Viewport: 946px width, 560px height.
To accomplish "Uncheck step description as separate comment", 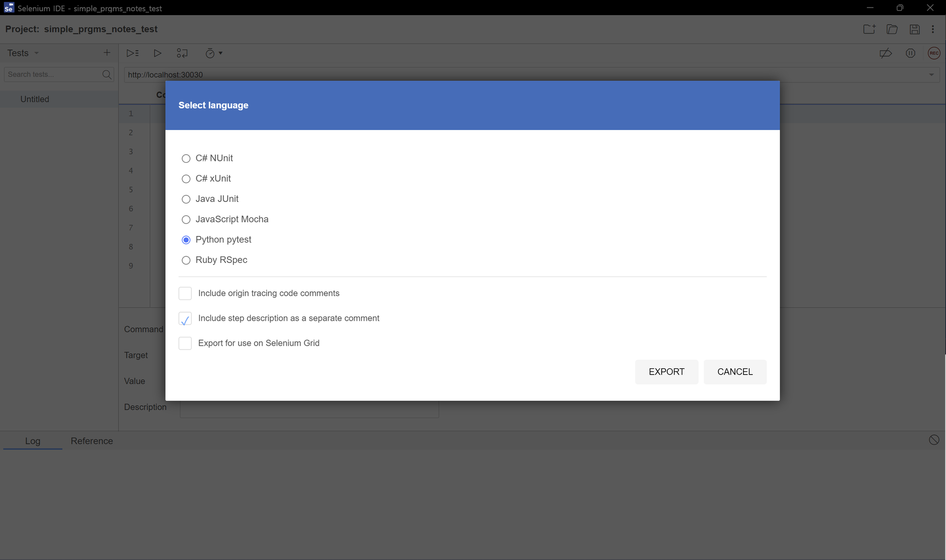I will click(185, 318).
